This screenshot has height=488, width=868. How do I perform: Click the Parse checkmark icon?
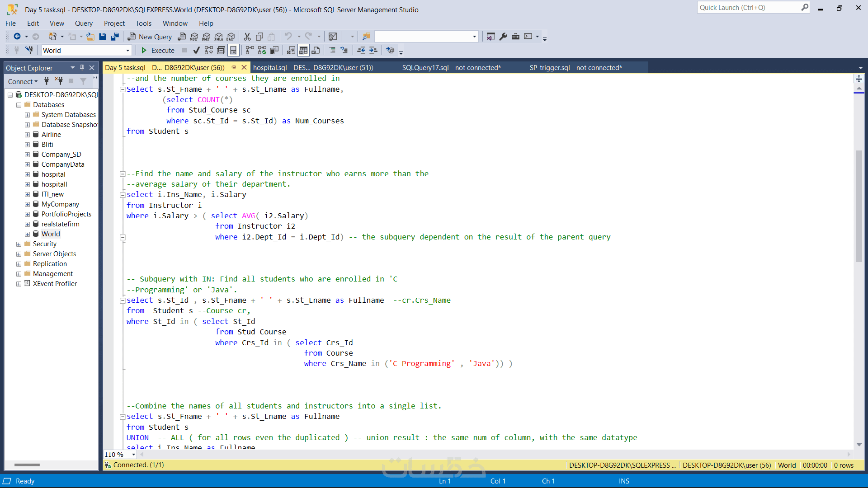(x=196, y=50)
